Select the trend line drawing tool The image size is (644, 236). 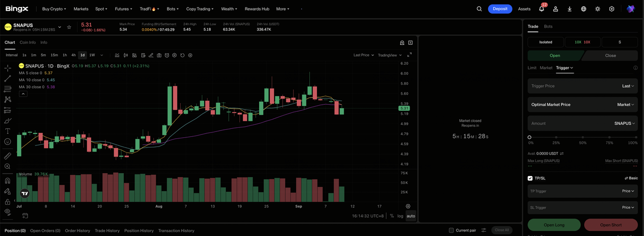(8, 78)
